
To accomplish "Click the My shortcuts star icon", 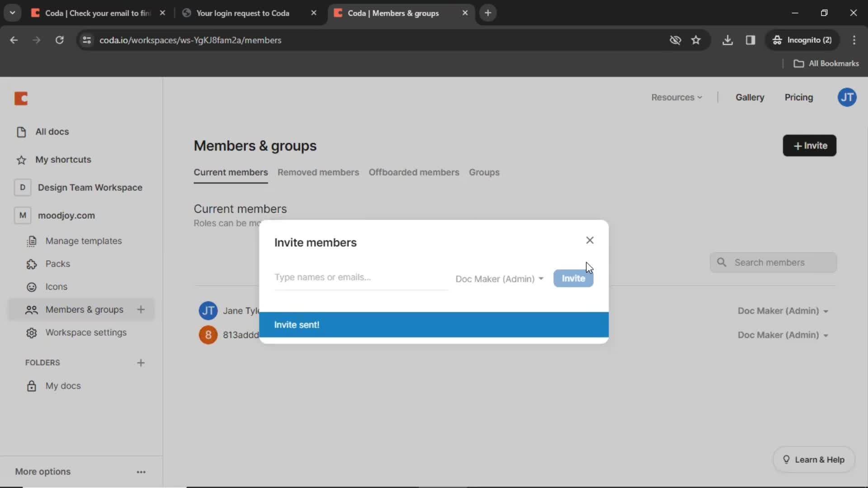I will [x=21, y=159].
